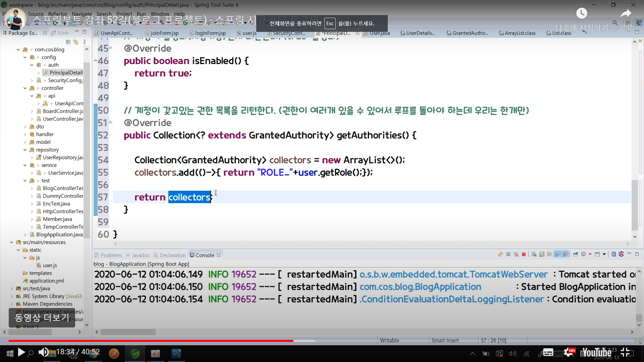Open the Problems tab
Viewport: 644px width, 362px height.
tap(111, 255)
